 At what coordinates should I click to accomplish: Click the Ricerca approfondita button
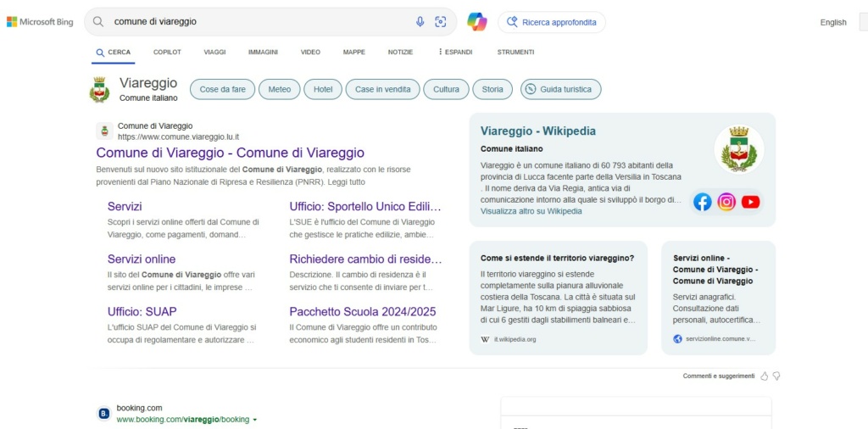[x=552, y=22]
